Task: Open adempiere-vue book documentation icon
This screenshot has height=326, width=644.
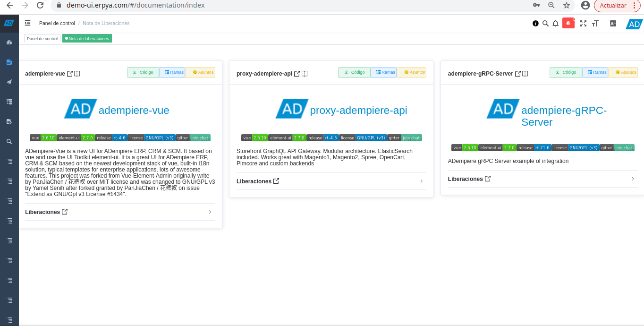Action: [x=77, y=74]
